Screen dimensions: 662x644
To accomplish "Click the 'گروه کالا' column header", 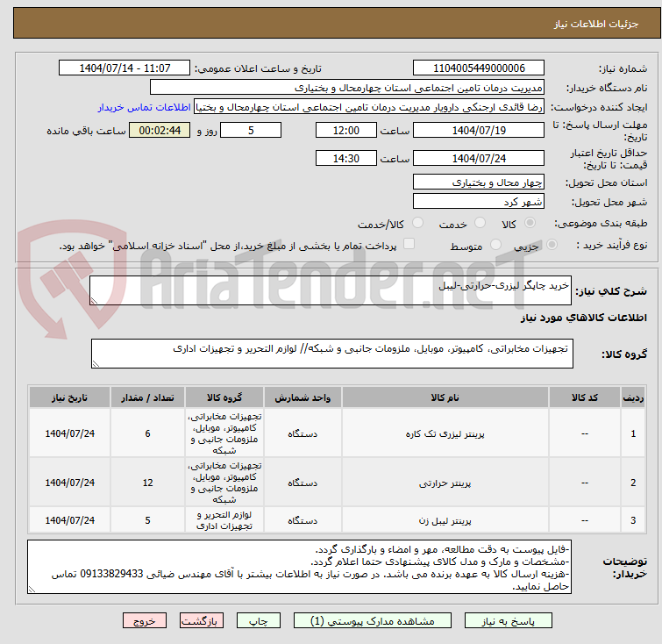I will [x=224, y=397].
